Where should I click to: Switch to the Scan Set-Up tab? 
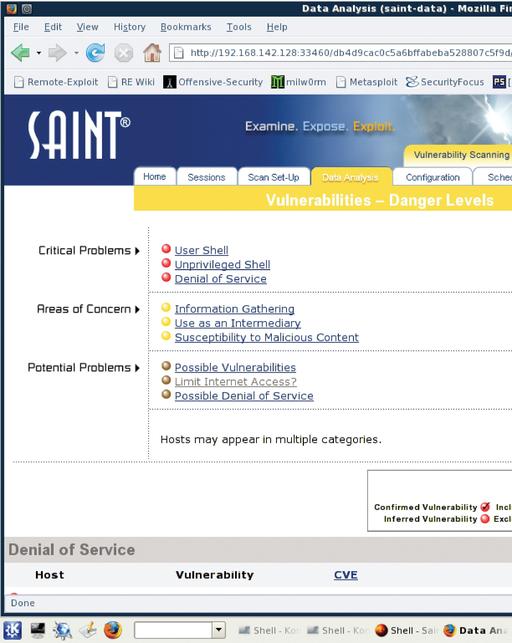pyautogui.click(x=273, y=177)
